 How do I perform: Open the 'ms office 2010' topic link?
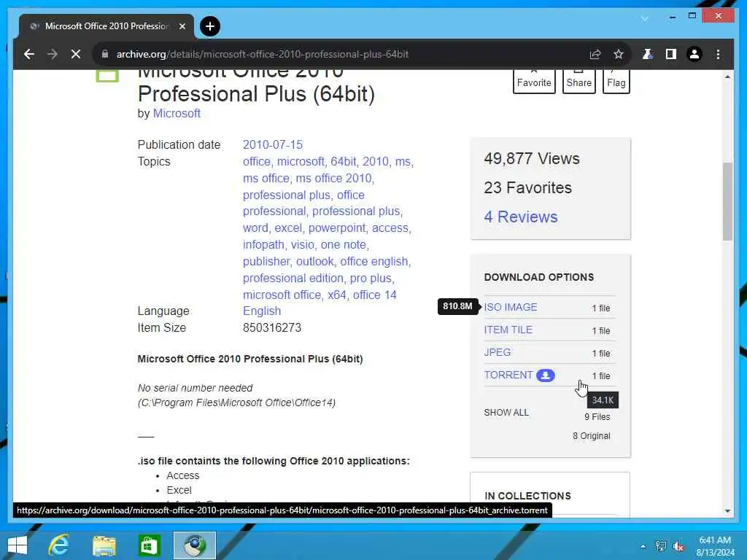[x=333, y=178]
